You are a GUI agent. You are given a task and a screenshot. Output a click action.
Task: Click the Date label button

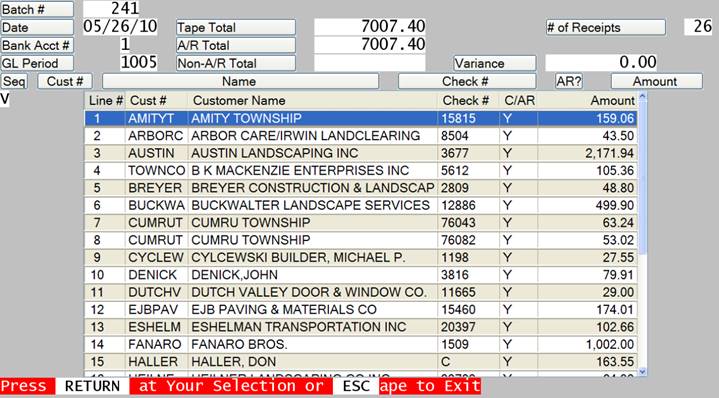pyautogui.click(x=37, y=28)
